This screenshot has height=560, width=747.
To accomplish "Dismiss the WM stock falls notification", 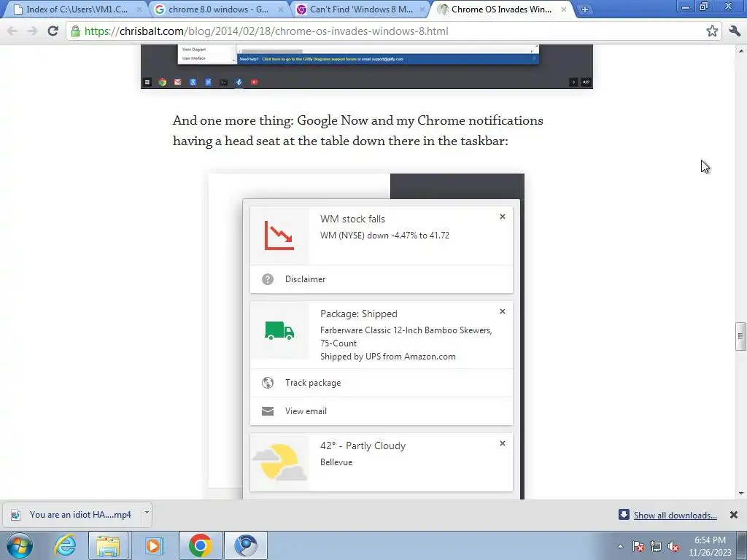I will click(x=502, y=217).
